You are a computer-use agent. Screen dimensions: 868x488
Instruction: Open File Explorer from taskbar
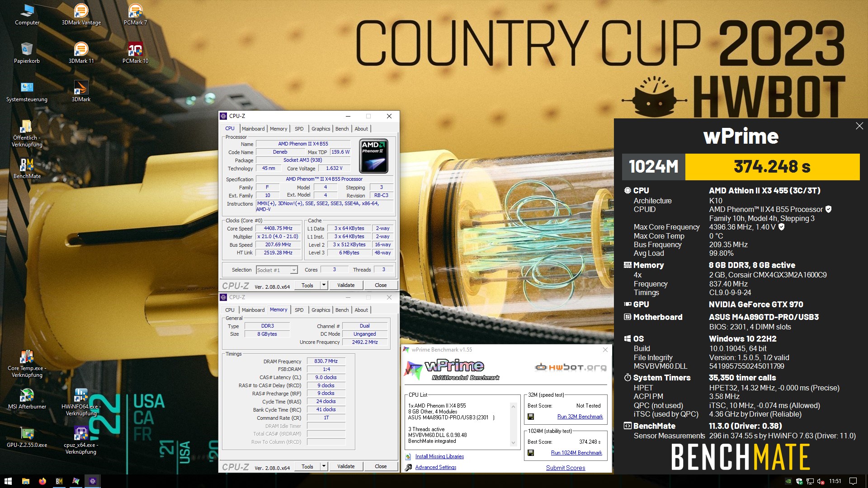click(26, 481)
